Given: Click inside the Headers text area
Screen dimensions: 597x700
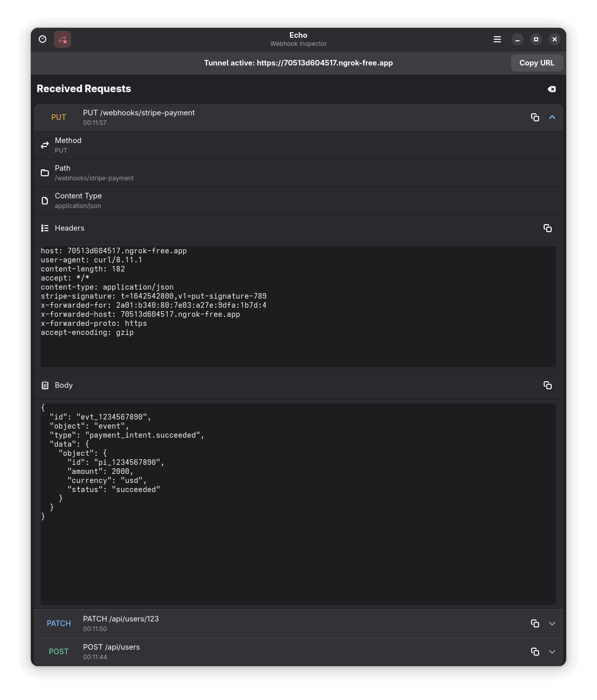Looking at the screenshot, I should [x=299, y=307].
